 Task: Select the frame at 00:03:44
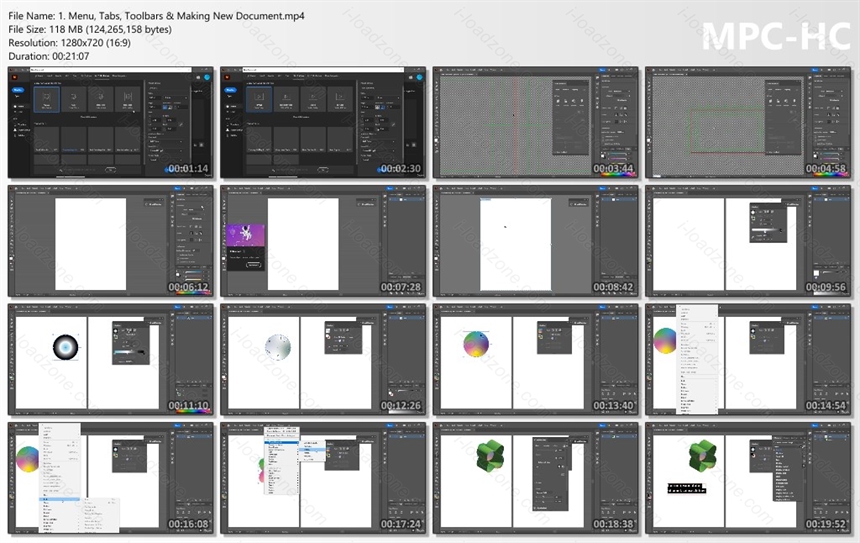click(x=536, y=122)
